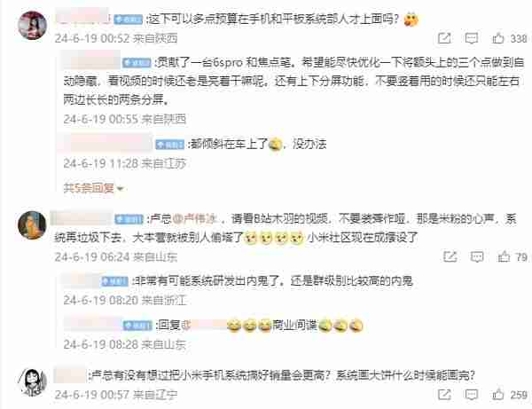Click the username of the 08:20 Zhejiang reply
The width and height of the screenshot is (532, 409).
tap(80, 279)
